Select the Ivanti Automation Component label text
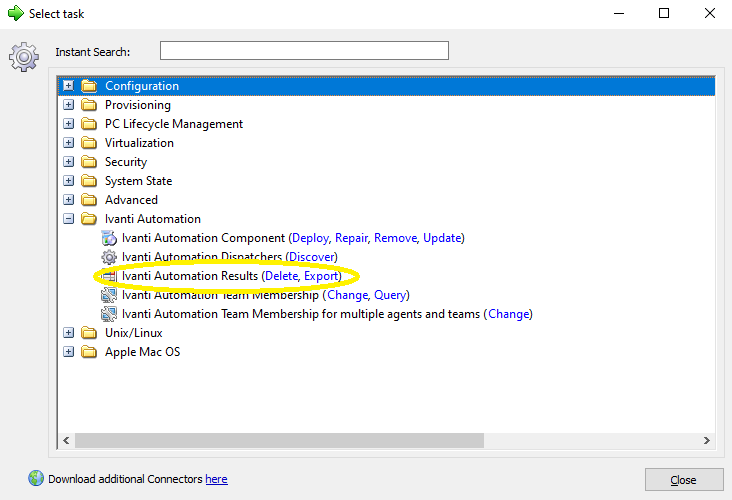The height and width of the screenshot is (500, 732). tap(203, 238)
